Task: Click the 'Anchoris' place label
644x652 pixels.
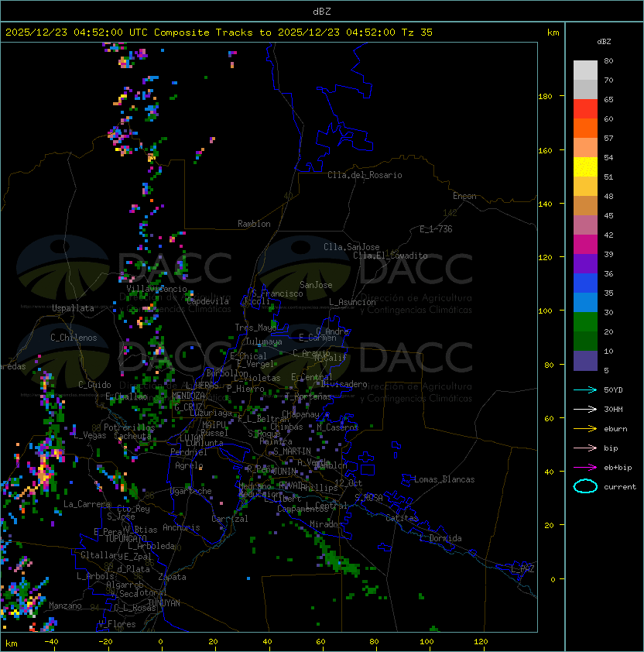Action: point(181,527)
